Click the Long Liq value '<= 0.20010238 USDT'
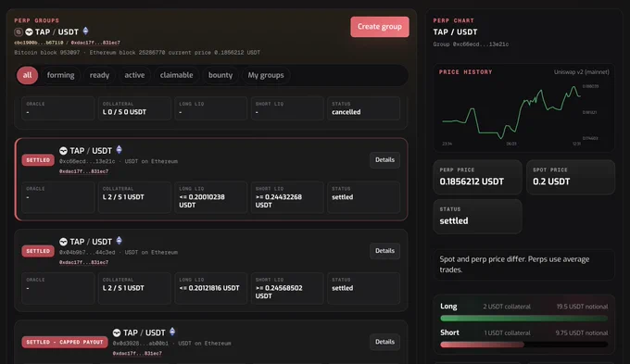 click(x=202, y=201)
